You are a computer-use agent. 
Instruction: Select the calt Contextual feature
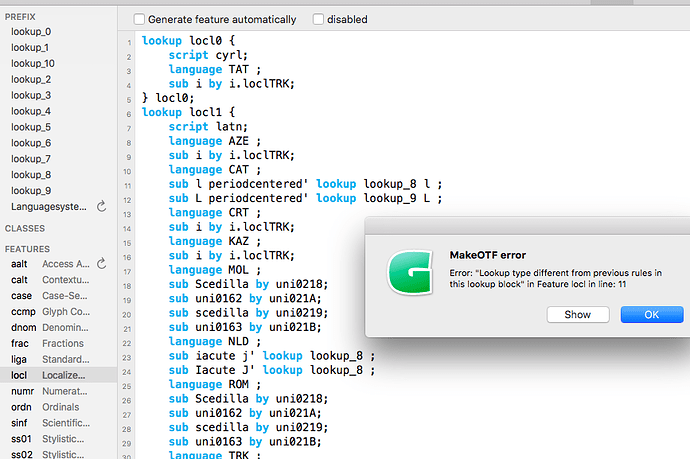pos(50,279)
